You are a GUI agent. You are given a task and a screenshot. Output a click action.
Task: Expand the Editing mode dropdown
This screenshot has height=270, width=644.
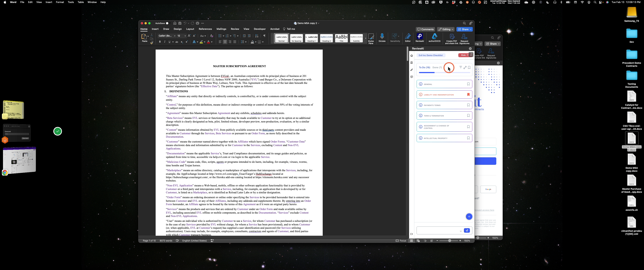click(446, 29)
